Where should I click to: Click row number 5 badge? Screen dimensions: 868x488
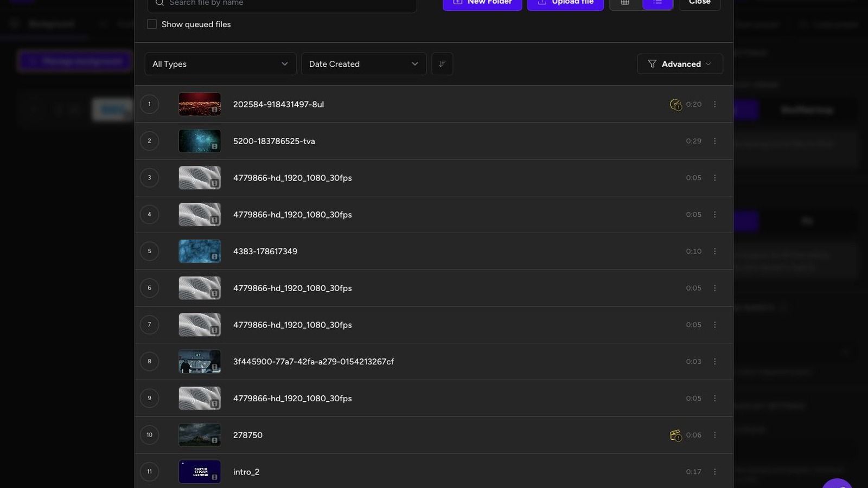click(x=149, y=251)
